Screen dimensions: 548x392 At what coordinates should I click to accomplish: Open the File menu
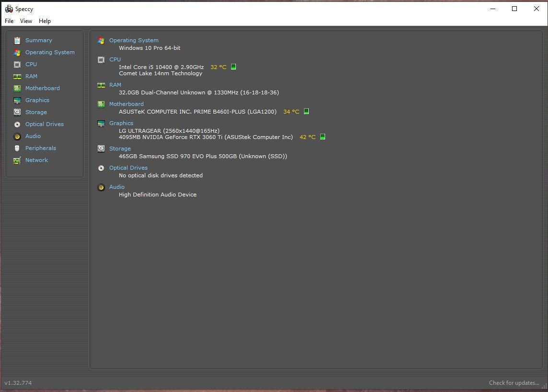coord(9,21)
